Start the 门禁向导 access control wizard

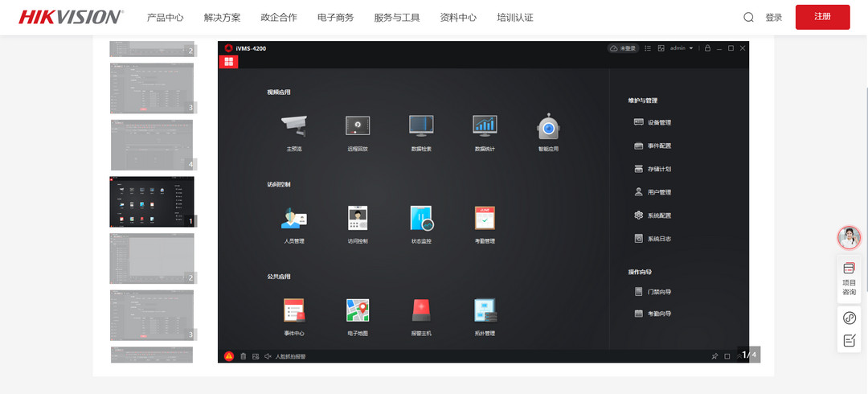[653, 292]
